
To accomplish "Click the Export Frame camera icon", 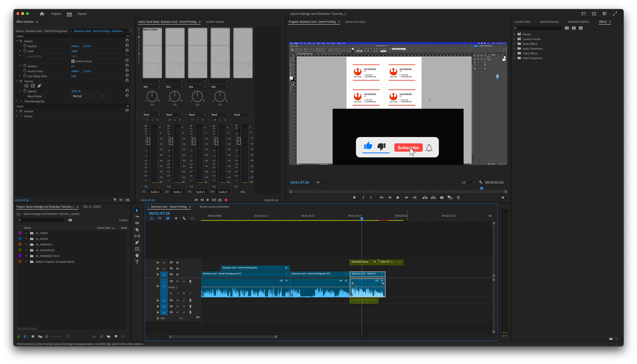I will [442, 197].
